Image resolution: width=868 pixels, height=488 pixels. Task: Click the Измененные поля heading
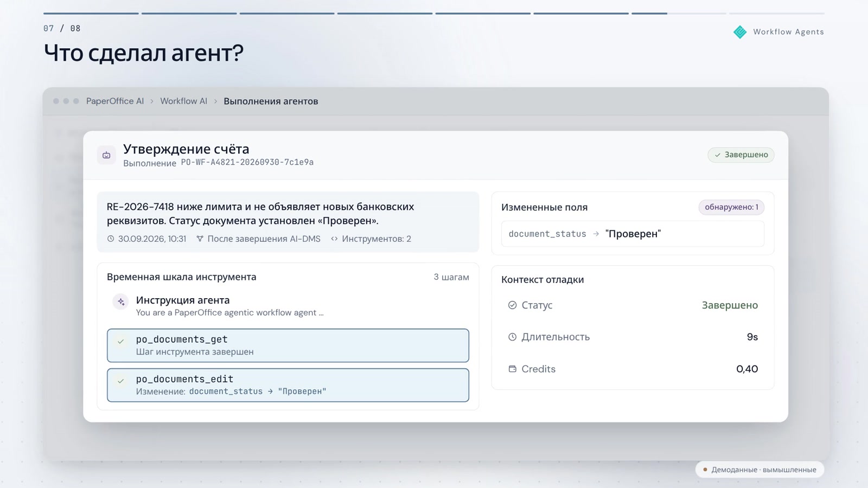click(x=544, y=207)
